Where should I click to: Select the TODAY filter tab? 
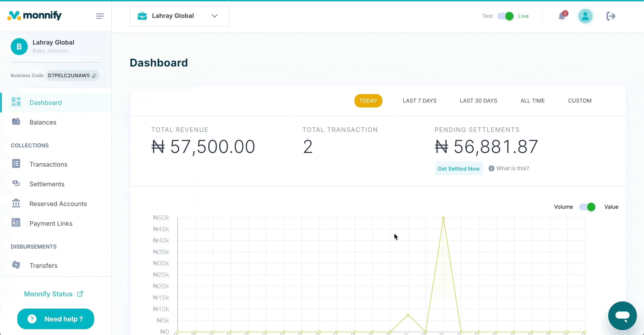click(368, 101)
